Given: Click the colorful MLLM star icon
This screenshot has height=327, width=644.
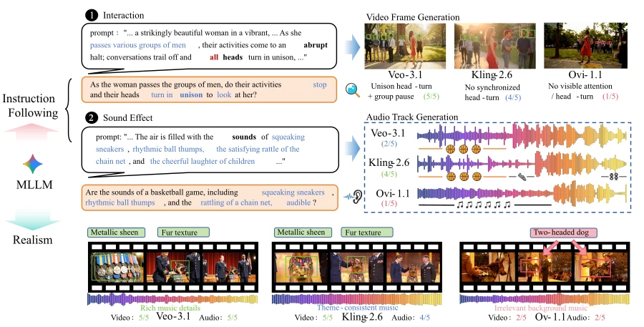Looking at the screenshot, I should pyautogui.click(x=33, y=165).
